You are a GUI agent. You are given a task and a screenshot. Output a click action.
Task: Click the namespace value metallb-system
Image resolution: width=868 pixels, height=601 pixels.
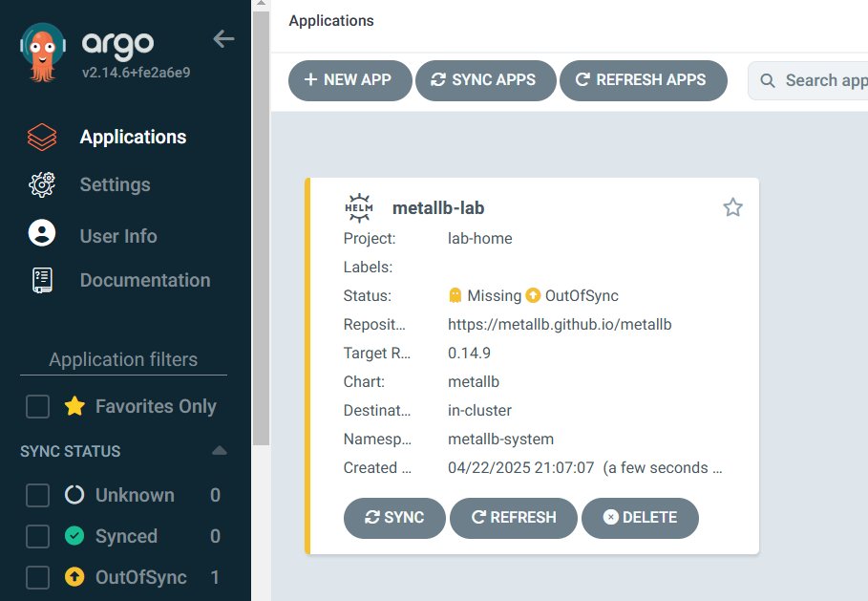click(500, 439)
